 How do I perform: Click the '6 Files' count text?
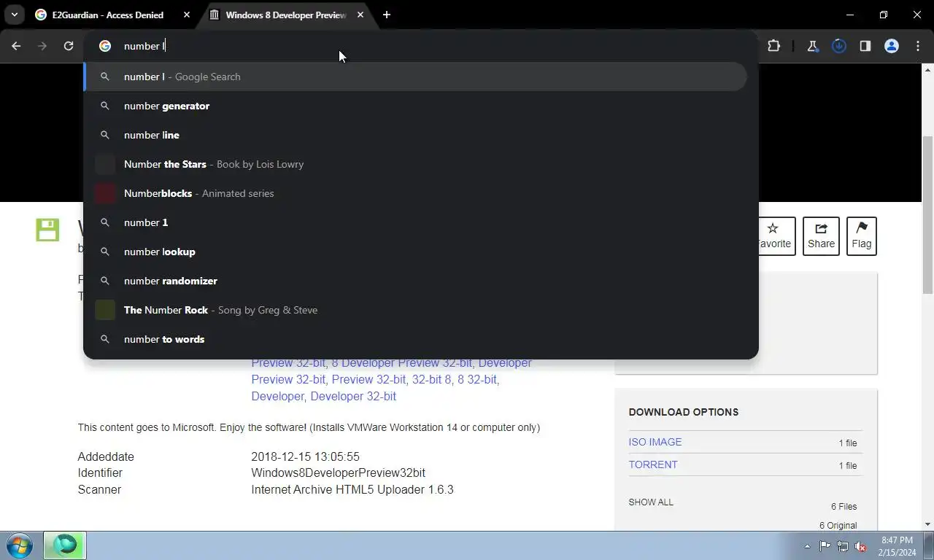pyautogui.click(x=844, y=507)
